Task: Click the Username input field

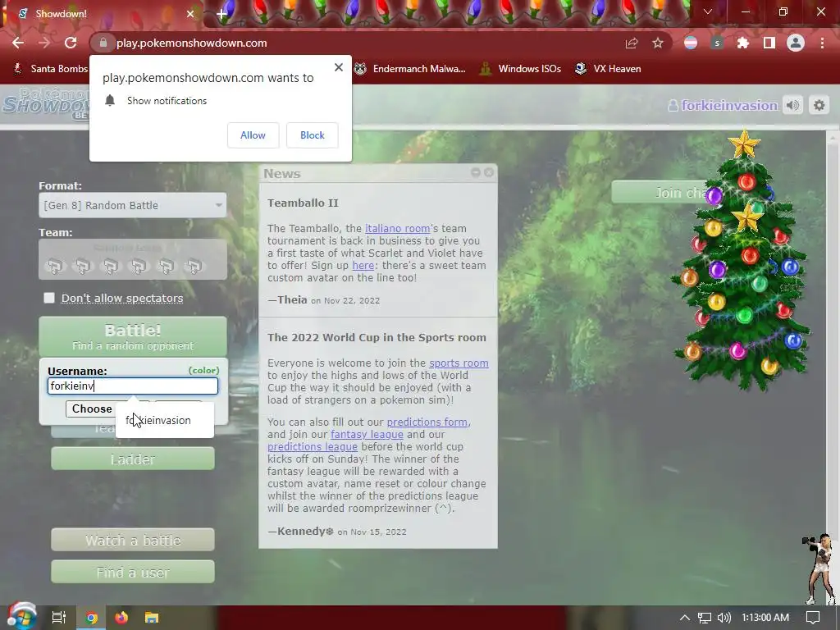Action: (x=133, y=386)
